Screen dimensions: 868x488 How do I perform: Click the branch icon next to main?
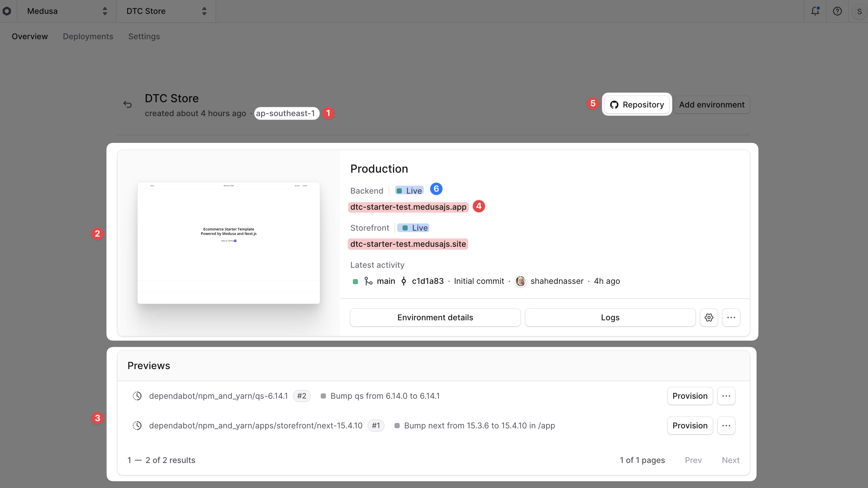[x=368, y=281]
